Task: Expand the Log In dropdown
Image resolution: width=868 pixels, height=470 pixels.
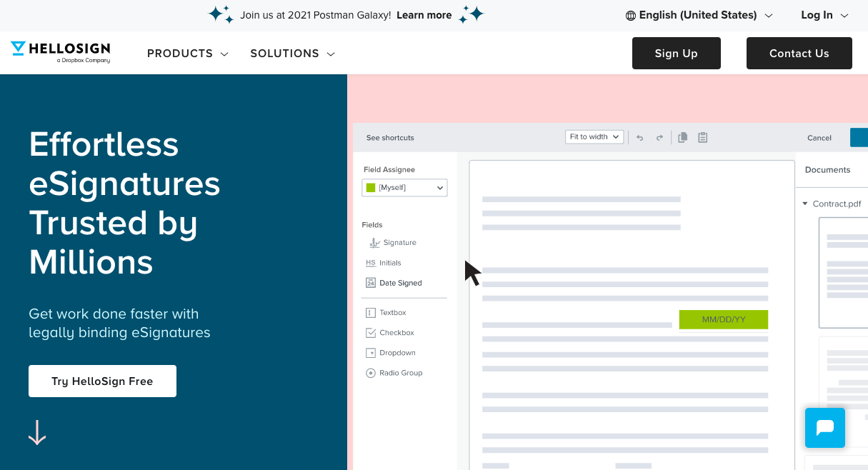Action: point(824,15)
